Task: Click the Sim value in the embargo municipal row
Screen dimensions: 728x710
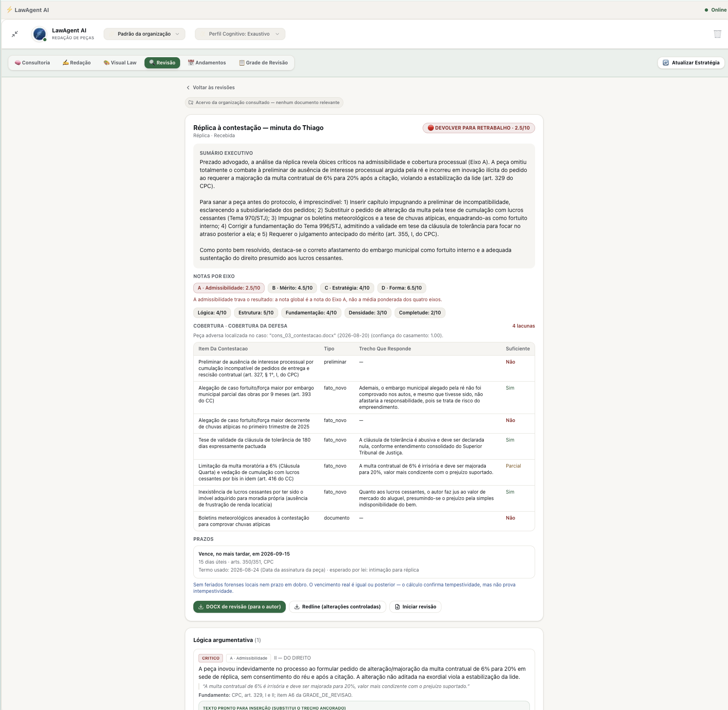Action: (x=510, y=388)
